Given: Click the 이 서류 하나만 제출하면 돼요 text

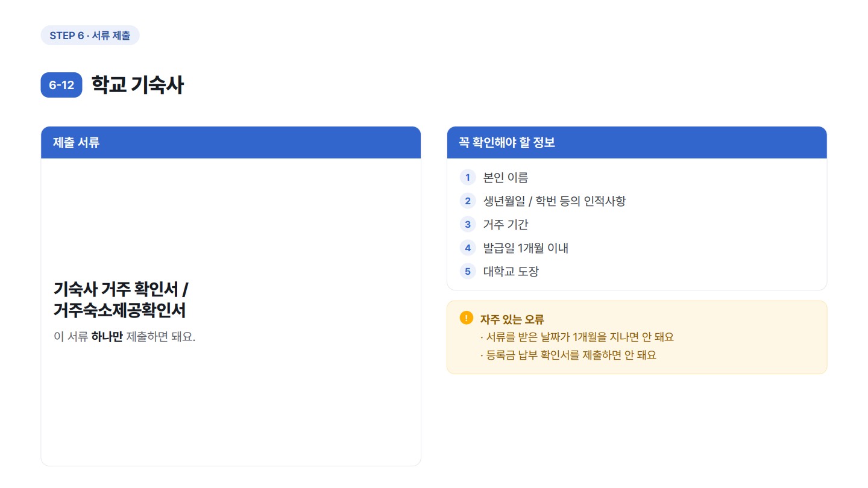Looking at the screenshot, I should pos(125,336).
